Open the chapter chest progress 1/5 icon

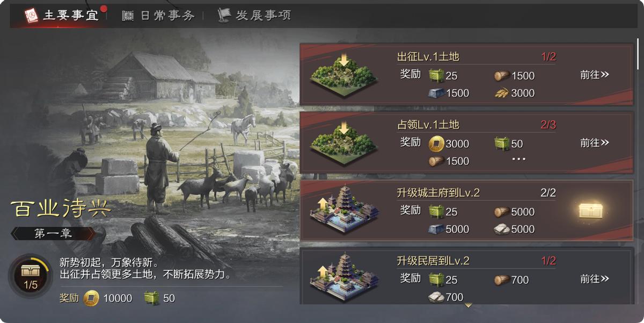30,276
